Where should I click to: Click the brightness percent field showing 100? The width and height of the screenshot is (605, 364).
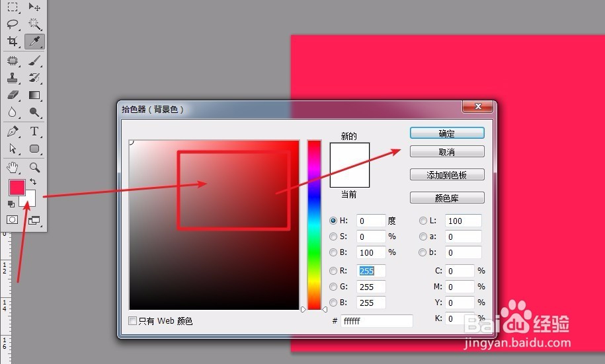(371, 252)
